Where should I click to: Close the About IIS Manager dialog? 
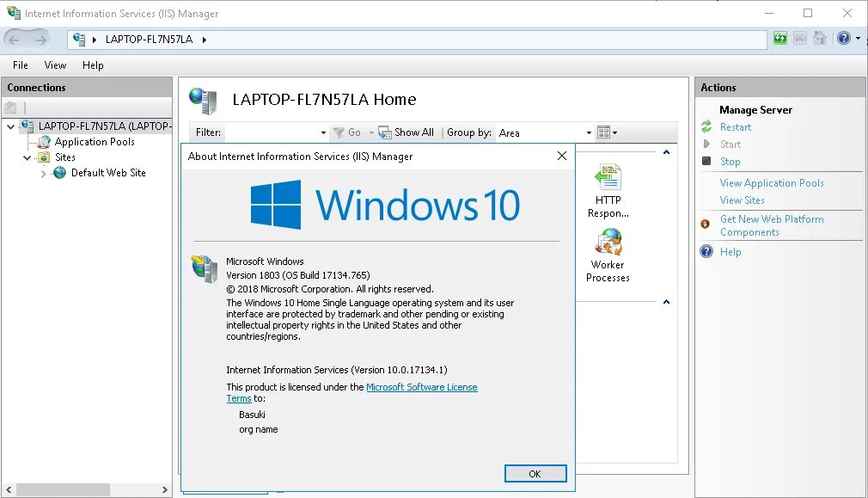click(562, 157)
